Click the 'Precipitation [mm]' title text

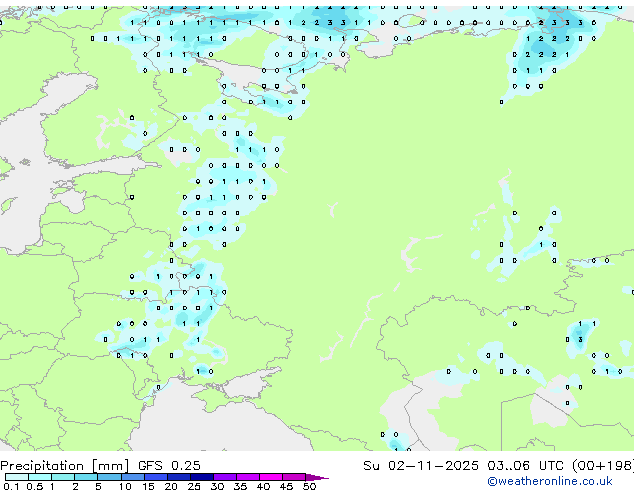click(x=65, y=466)
